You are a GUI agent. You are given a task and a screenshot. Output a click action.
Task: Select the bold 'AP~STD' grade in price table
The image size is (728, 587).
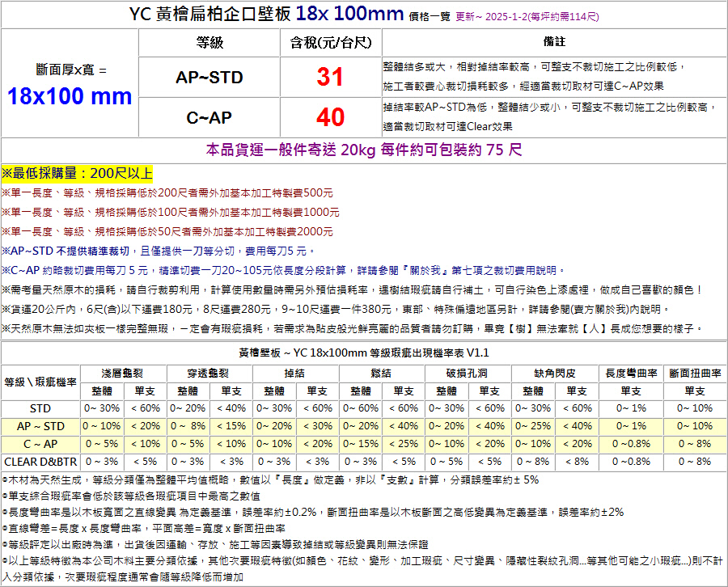(x=210, y=77)
